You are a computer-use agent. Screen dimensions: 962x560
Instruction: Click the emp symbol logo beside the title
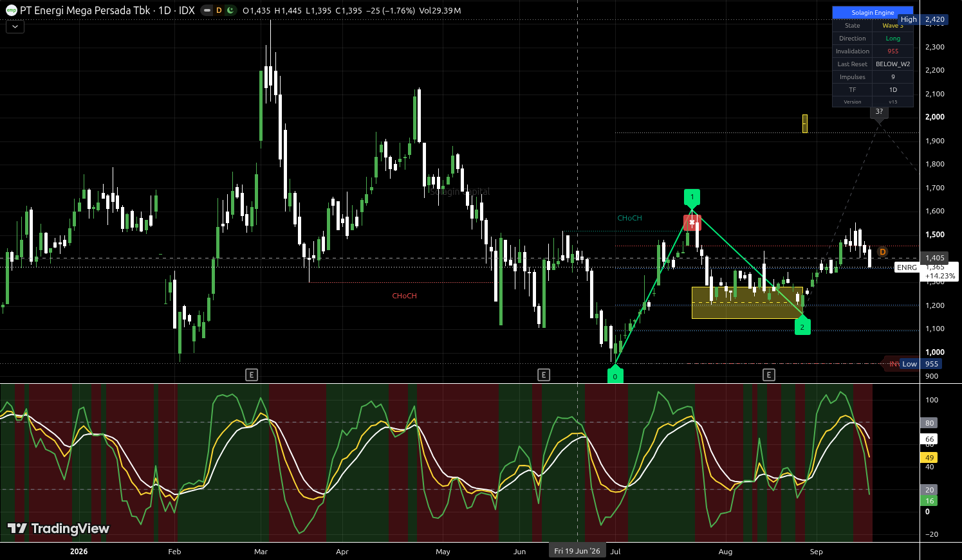click(x=11, y=10)
